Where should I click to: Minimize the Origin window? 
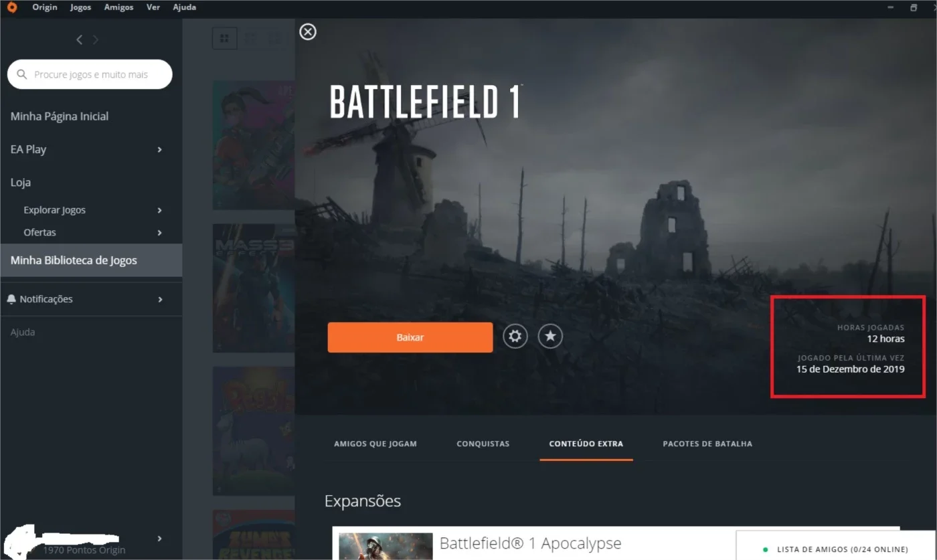coord(890,7)
